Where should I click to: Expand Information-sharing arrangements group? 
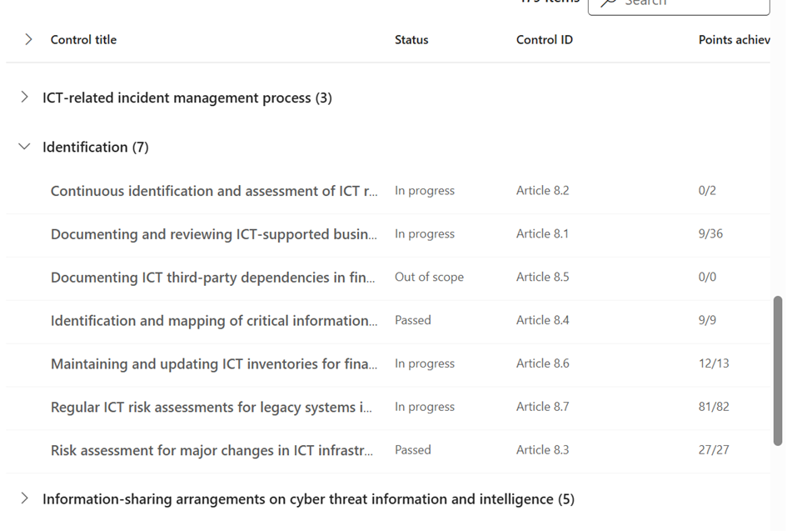coord(24,498)
